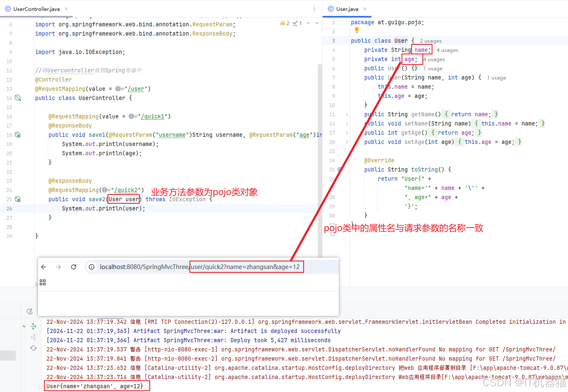Jump to next highlighted error with down chevron
Viewport: 568px width, 392px height.
point(317,23)
